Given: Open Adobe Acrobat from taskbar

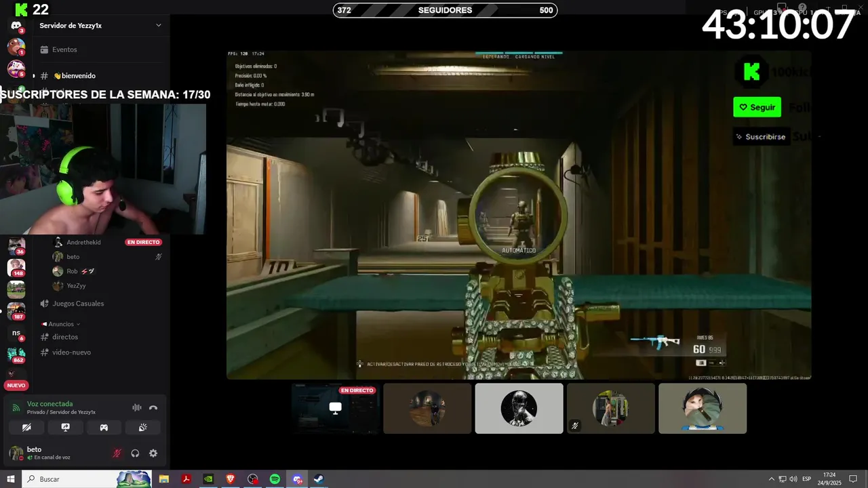Looking at the screenshot, I should pyautogui.click(x=186, y=479).
